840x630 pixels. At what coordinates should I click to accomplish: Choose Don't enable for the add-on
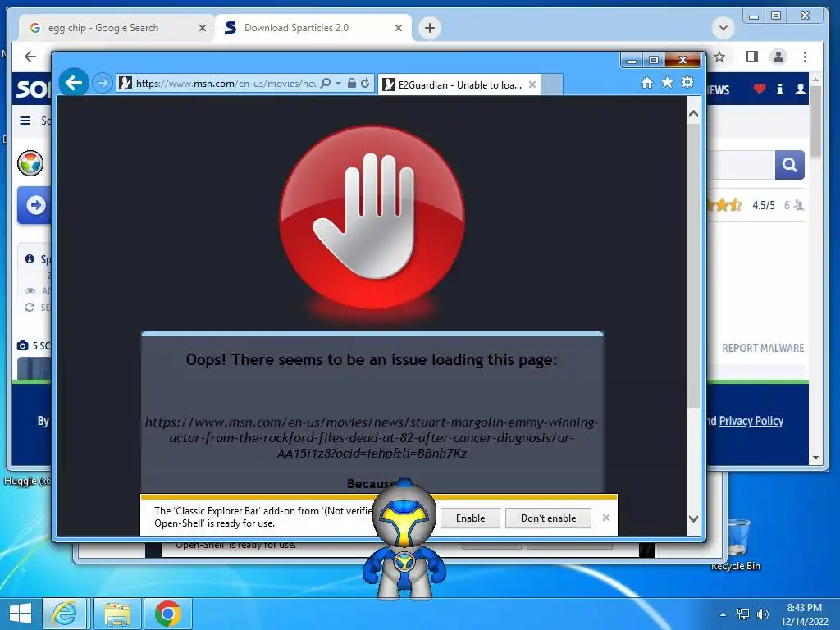548,518
